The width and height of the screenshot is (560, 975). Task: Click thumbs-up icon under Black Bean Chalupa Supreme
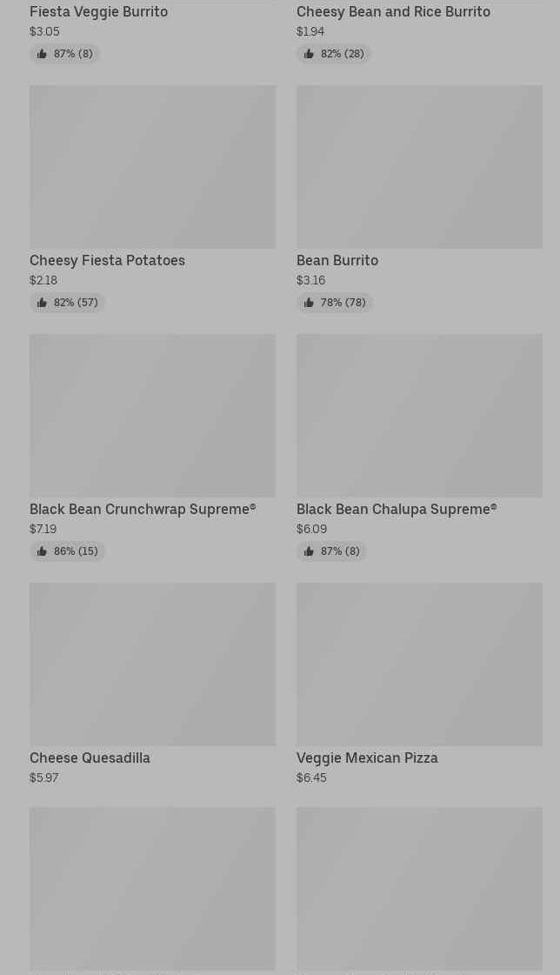[309, 551]
